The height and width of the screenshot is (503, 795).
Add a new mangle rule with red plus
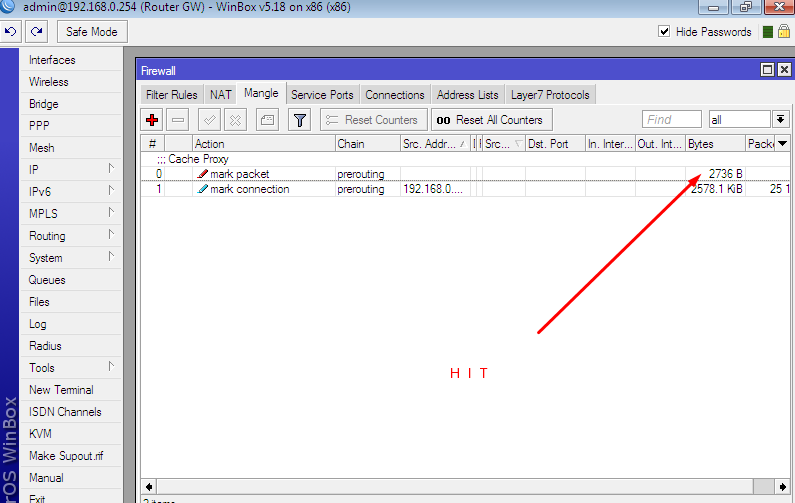(152, 120)
